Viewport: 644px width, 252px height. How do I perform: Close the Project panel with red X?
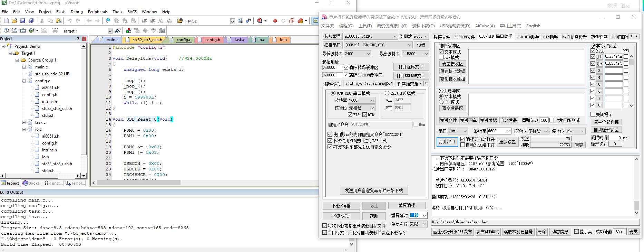pyautogui.click(x=84, y=39)
